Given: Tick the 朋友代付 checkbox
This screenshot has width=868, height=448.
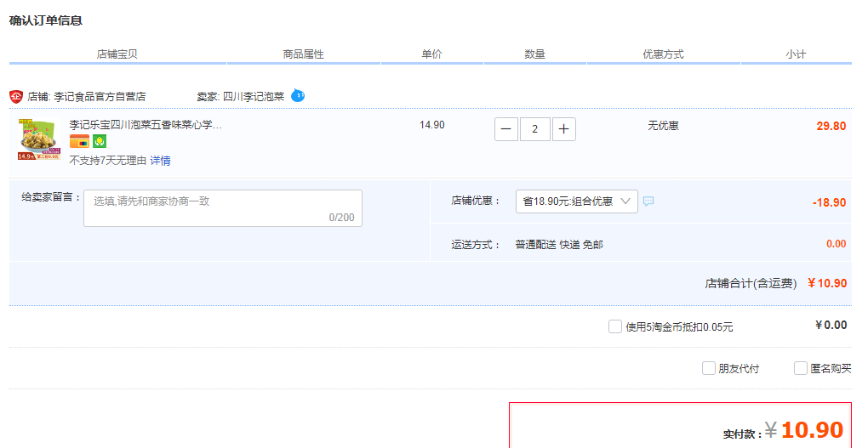Looking at the screenshot, I should (708, 368).
